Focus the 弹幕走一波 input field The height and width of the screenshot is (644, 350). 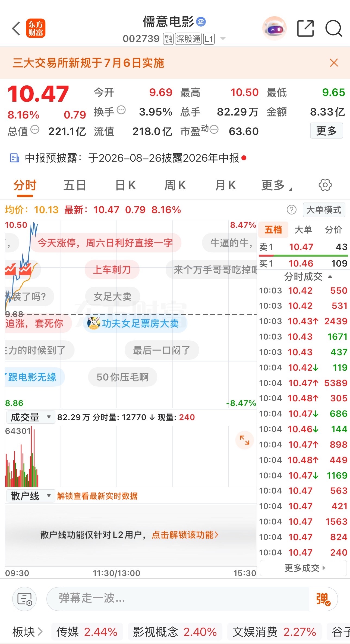(178, 599)
